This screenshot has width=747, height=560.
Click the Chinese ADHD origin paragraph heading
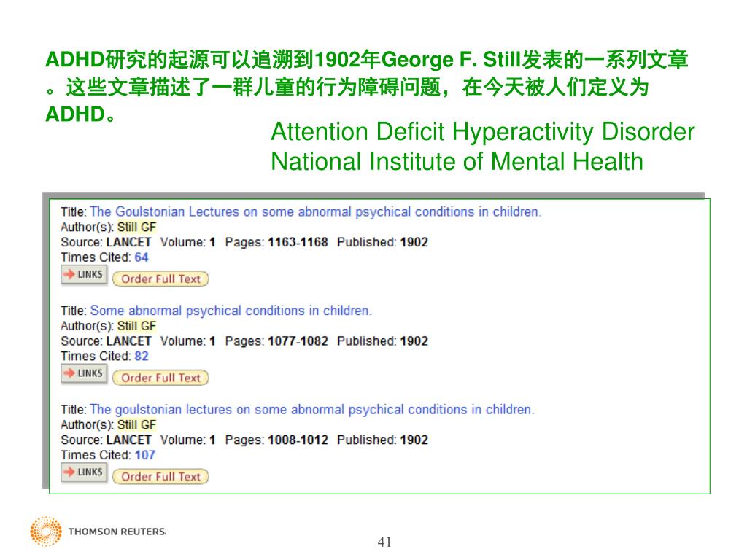(367, 87)
